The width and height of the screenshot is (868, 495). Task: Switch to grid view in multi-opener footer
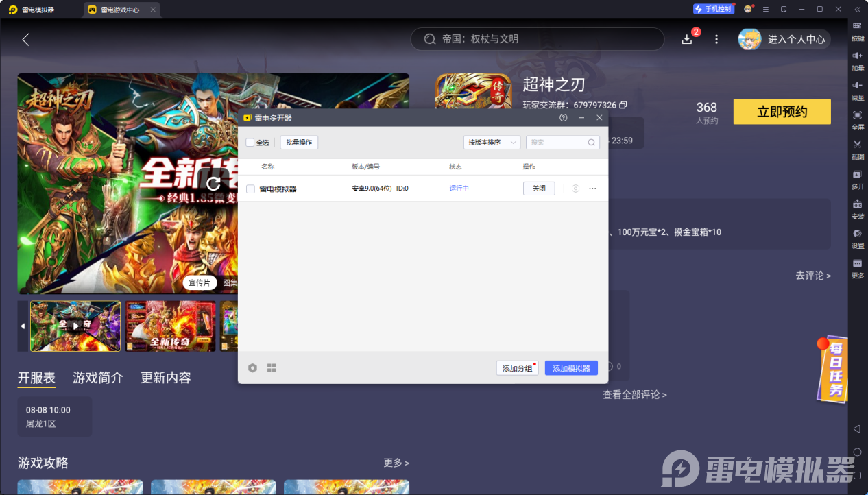click(x=272, y=368)
